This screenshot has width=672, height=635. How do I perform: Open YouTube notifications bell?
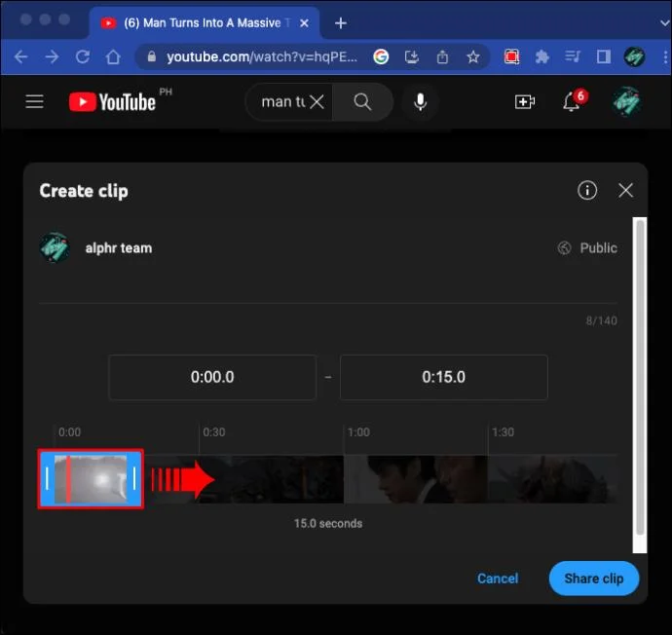[572, 102]
